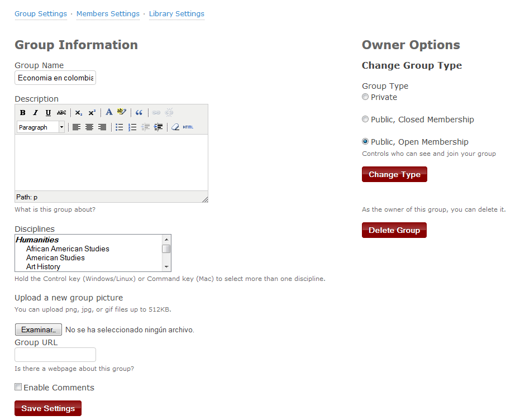The height and width of the screenshot is (420, 525).
Task: Toggle italic formatting in description editor
Action: (x=35, y=112)
